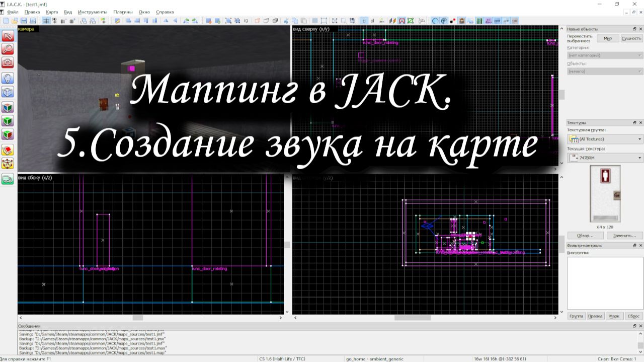The height and width of the screenshot is (362, 644).
Task: Click the blue circle toolbar icon
Action: coord(435,21)
